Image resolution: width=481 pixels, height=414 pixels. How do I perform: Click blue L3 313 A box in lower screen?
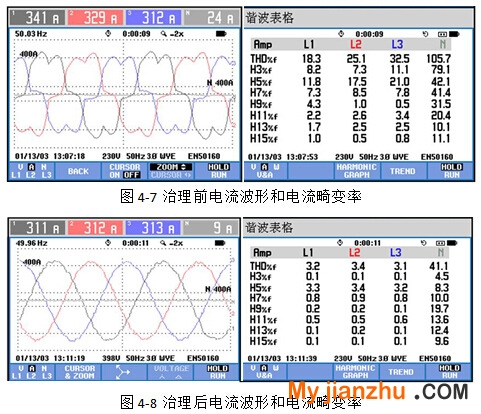click(x=153, y=228)
